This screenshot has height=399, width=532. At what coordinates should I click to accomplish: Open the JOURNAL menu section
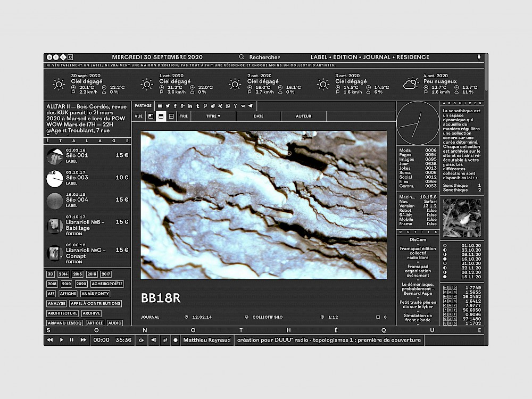[x=376, y=57]
